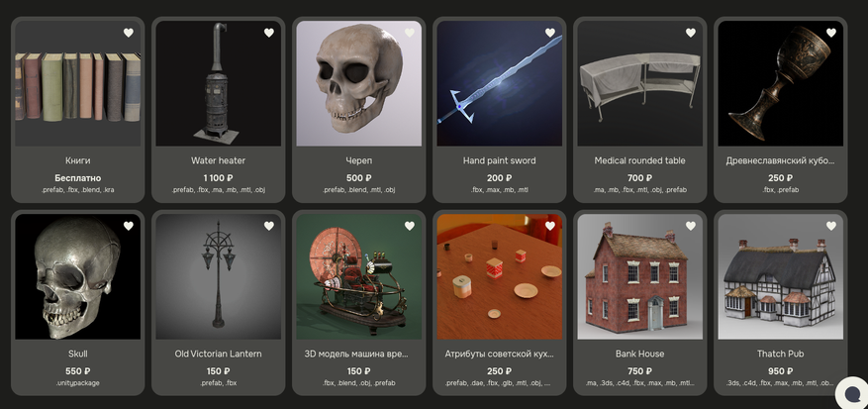Viewport: 868px width, 409px height.
Task: Open the Thatch Pub thumbnail image
Action: pyautogui.click(x=781, y=276)
